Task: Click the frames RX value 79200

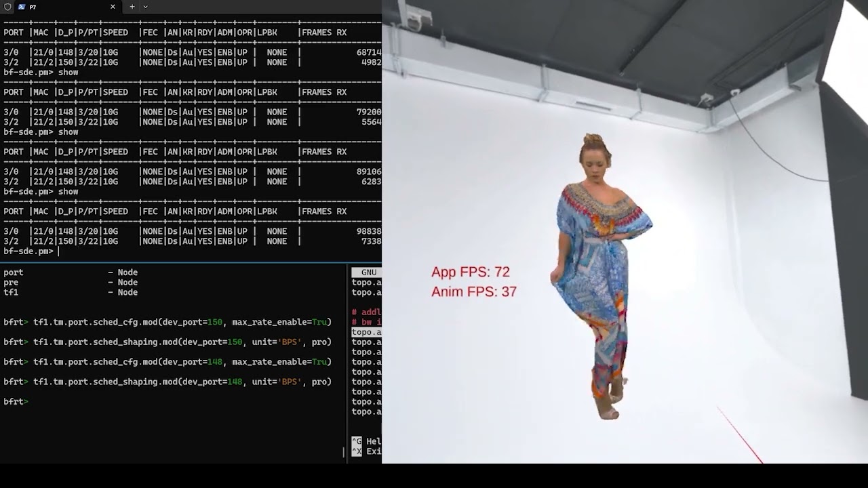Action: [x=369, y=112]
